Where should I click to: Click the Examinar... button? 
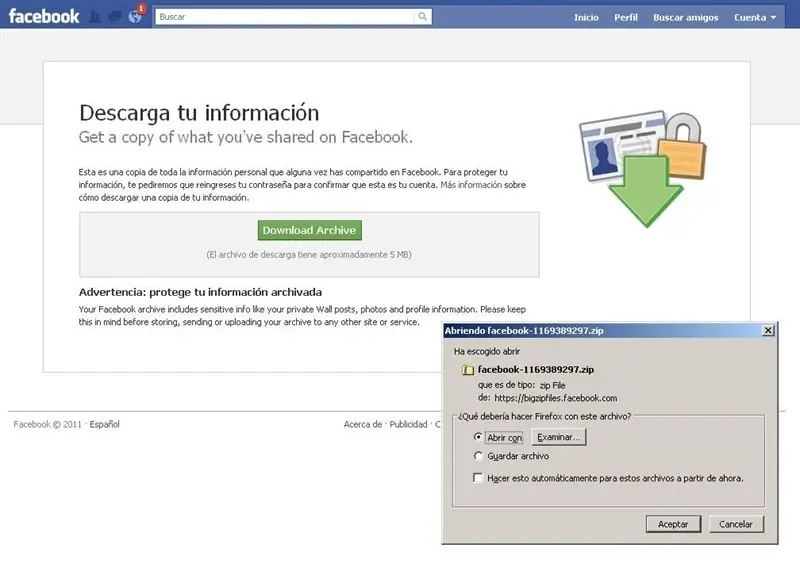(x=559, y=437)
